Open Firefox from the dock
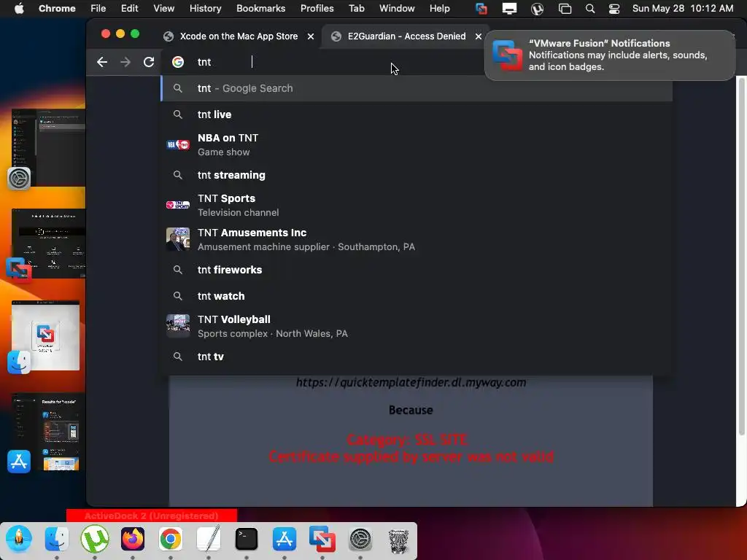Image resolution: width=747 pixels, height=560 pixels. point(133,539)
